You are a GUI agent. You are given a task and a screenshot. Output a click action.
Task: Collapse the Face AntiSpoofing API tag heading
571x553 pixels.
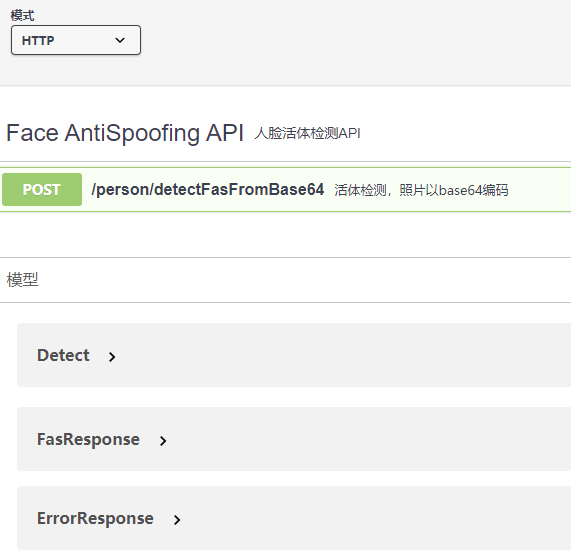coord(125,133)
